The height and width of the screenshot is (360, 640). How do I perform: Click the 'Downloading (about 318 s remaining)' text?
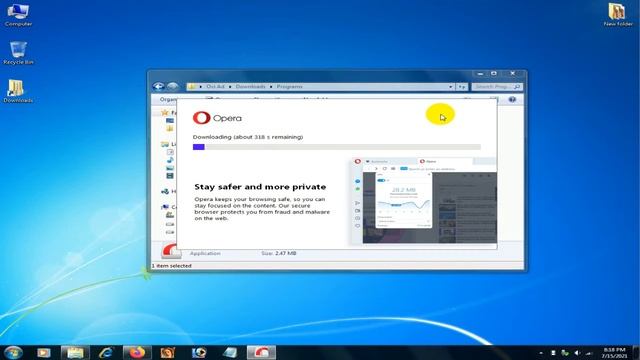pos(248,137)
